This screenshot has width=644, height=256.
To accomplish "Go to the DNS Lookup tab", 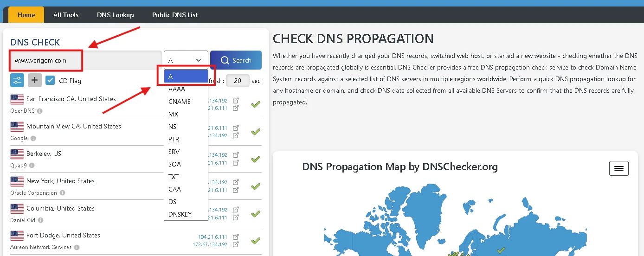I will [x=115, y=15].
